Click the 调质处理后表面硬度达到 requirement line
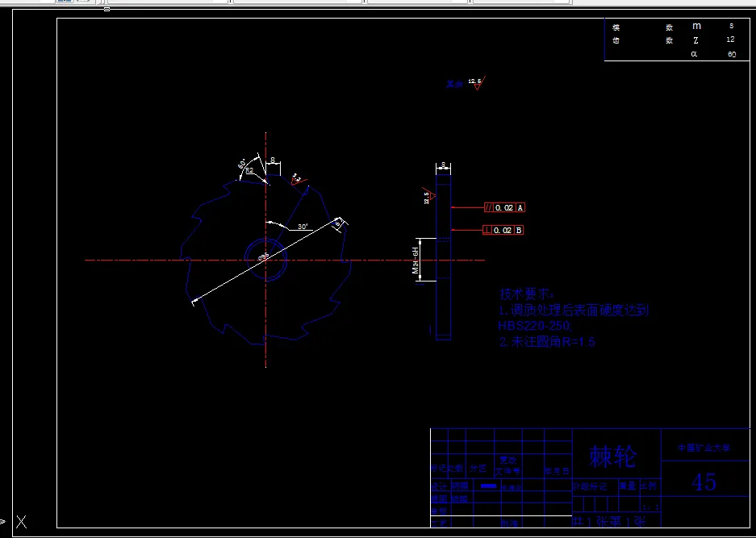The width and height of the screenshot is (756, 538). pos(574,310)
